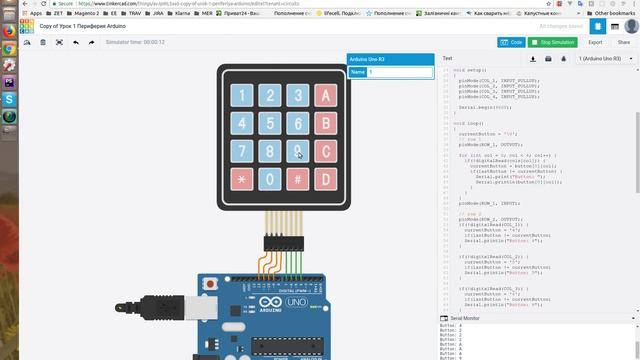Viewport: 640px width, 360px height.
Task: Click the Name input field of Arduino
Action: [400, 72]
